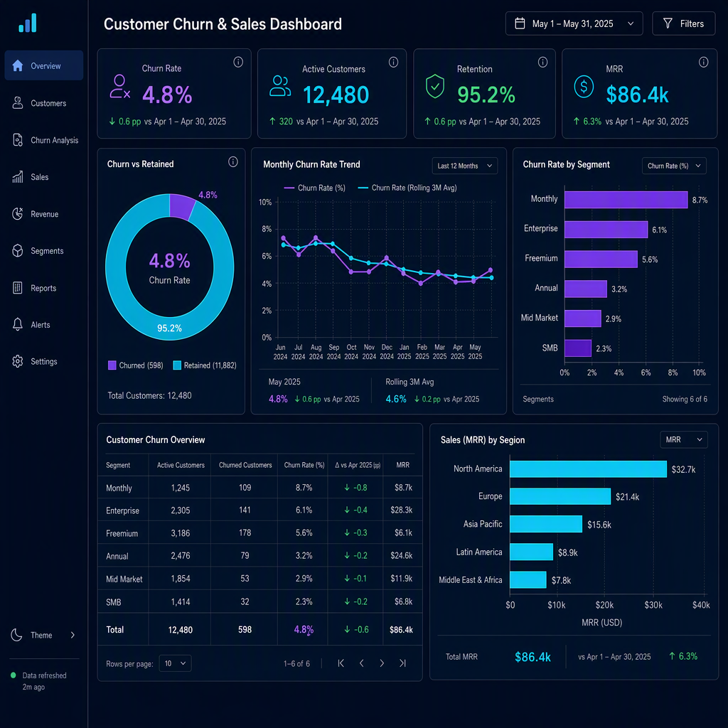
Task: Click the dollar icon in MRR card
Action: [584, 86]
